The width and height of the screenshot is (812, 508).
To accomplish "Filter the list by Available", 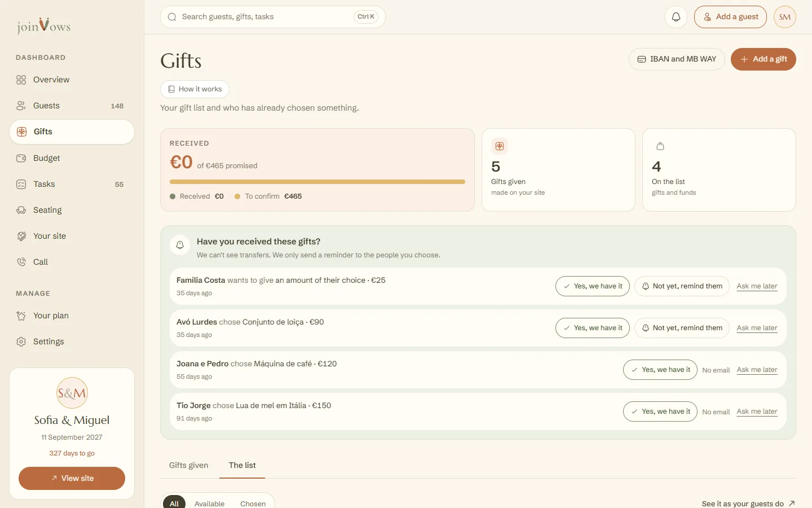I will [209, 503].
